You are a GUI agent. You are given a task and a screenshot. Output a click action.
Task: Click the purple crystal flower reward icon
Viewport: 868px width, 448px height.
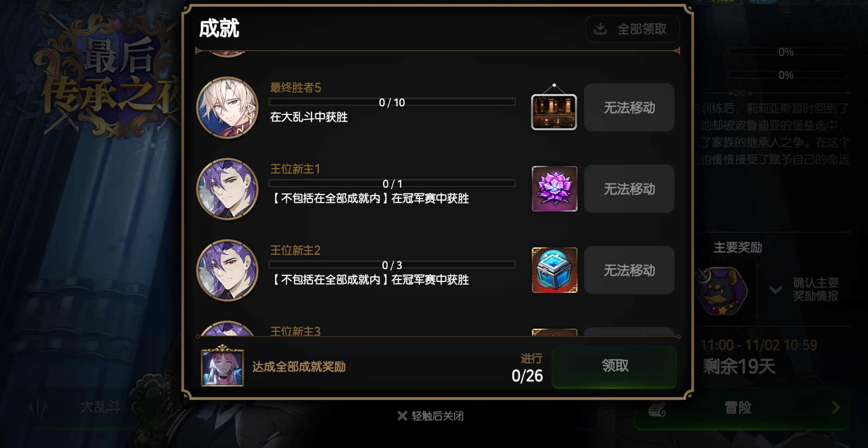[x=554, y=189]
